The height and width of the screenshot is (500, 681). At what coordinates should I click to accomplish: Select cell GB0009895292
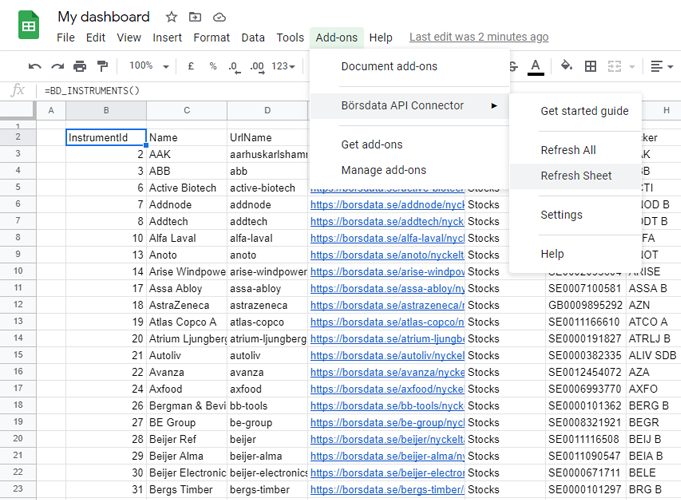point(585,305)
